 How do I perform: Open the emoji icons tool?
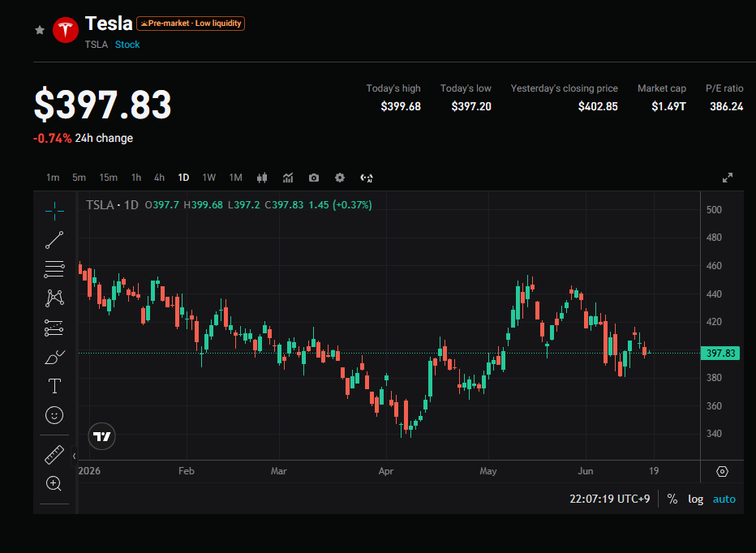pyautogui.click(x=54, y=415)
